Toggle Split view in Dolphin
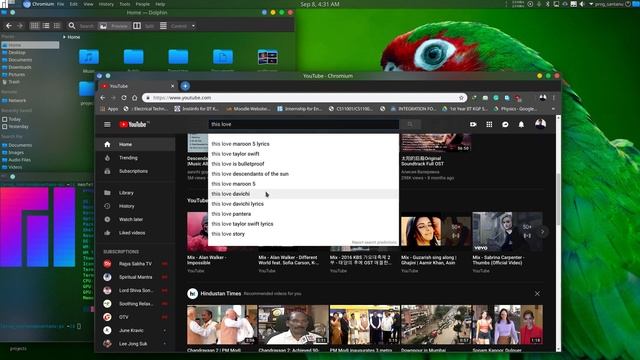 pyautogui.click(x=144, y=26)
